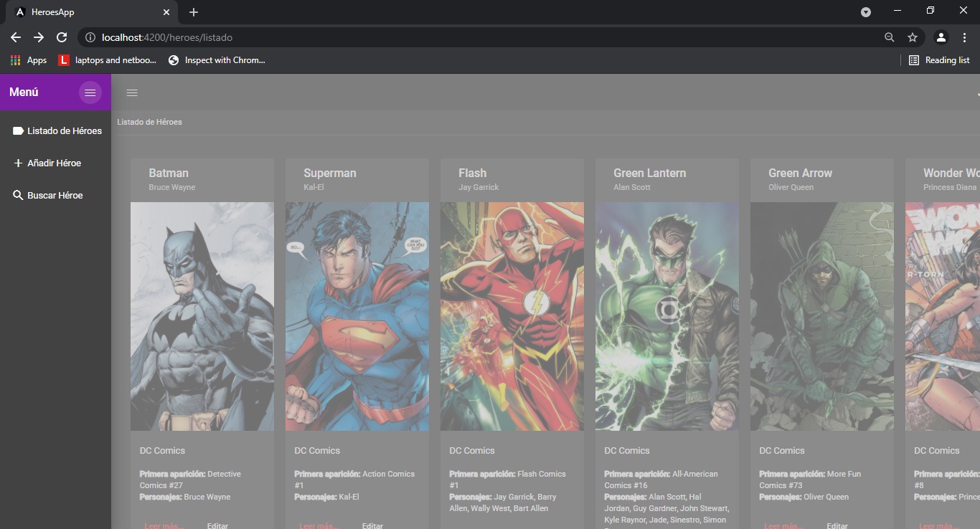Viewport: 980px width, 529px height.
Task: Click Editar on the Green Arrow card
Action: [x=837, y=525]
